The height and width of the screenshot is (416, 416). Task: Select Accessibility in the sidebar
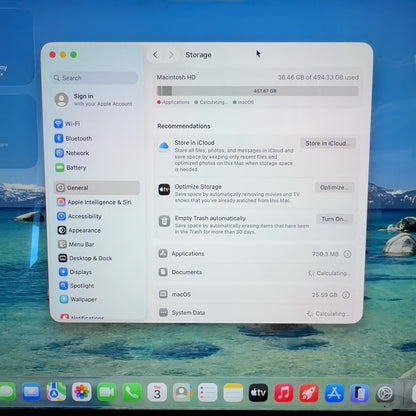(79, 216)
